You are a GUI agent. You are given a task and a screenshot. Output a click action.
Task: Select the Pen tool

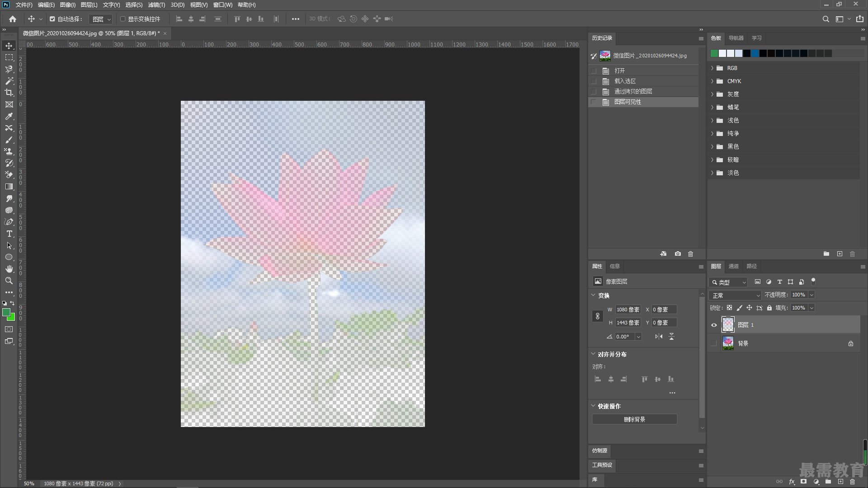coord(9,222)
